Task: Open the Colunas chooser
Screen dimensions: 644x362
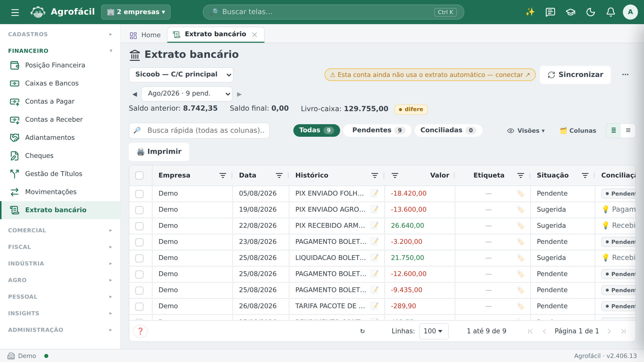Action: point(578,131)
